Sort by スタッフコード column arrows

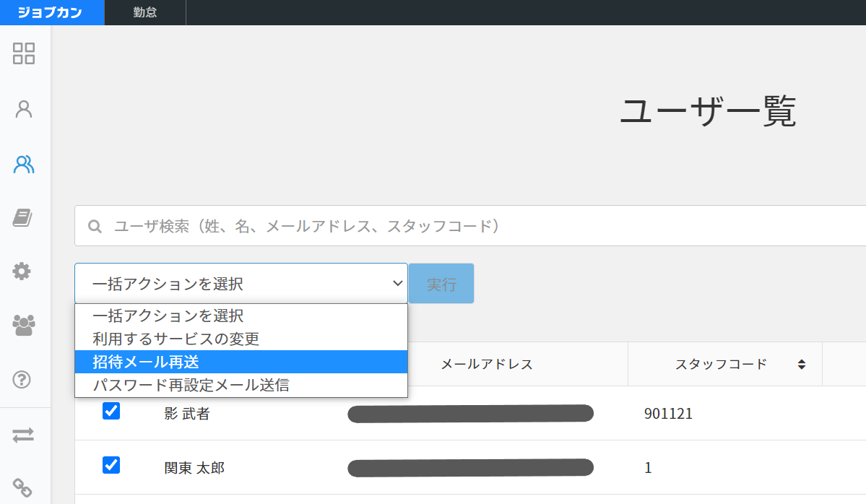coord(801,365)
